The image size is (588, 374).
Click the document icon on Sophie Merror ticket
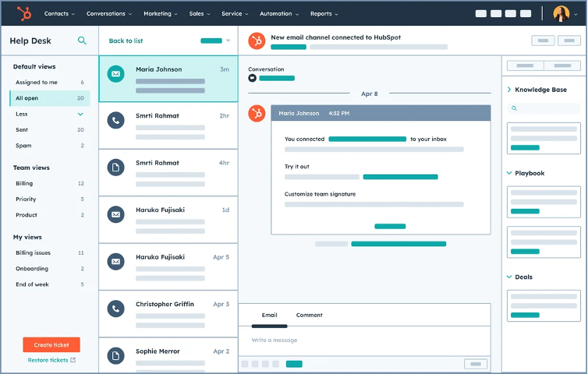coord(116,355)
